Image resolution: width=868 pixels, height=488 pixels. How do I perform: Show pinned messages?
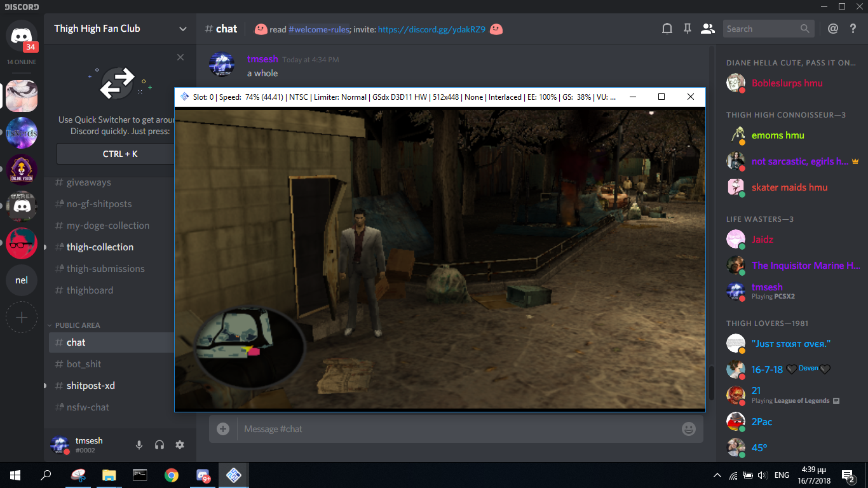click(x=687, y=29)
